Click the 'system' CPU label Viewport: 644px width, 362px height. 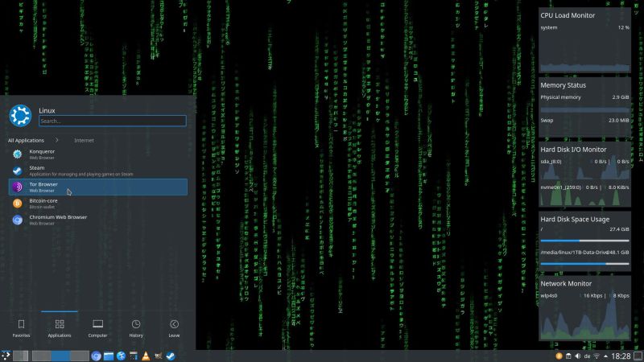pyautogui.click(x=549, y=27)
